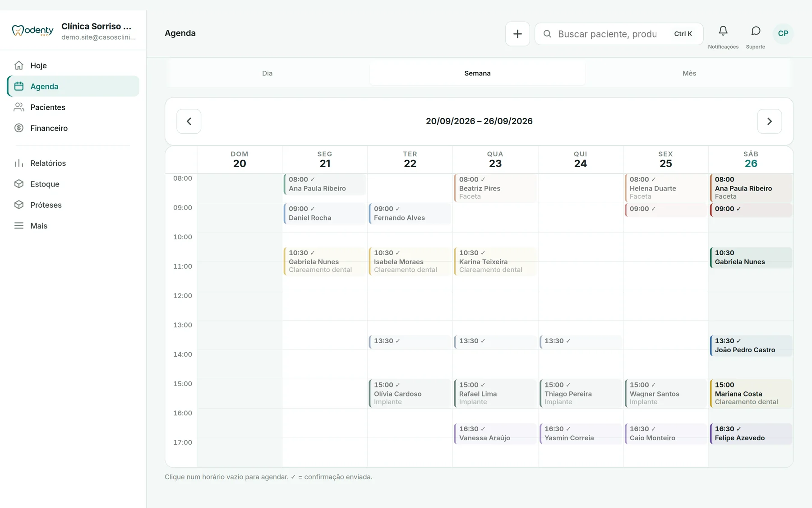Select the SÁB 26 day header

coord(751,160)
